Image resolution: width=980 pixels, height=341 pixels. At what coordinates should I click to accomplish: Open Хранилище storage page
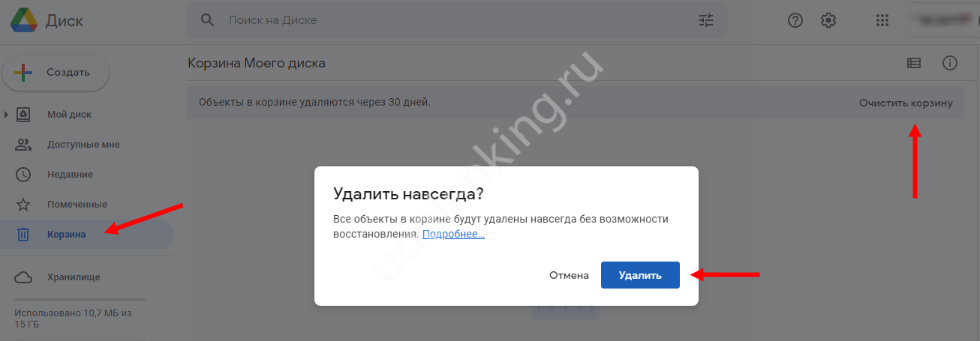pyautogui.click(x=73, y=277)
